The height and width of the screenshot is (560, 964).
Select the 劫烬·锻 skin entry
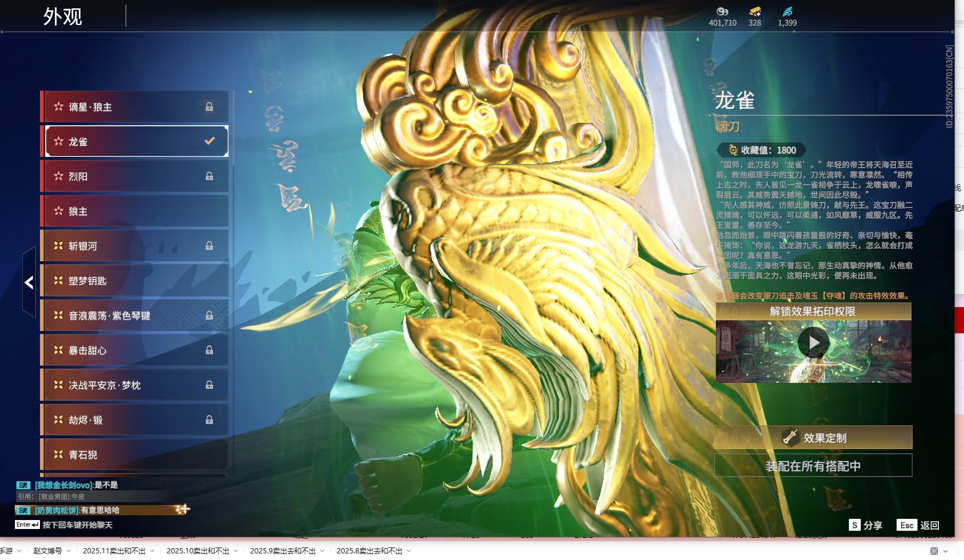(x=135, y=420)
